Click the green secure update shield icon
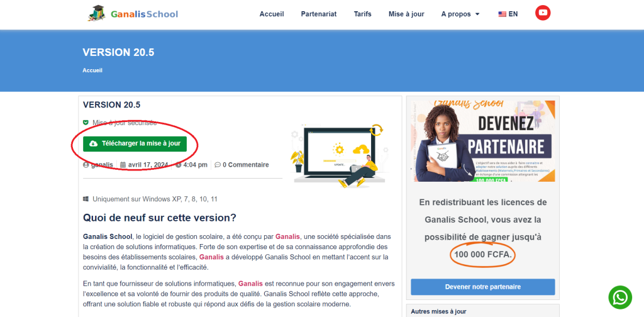 pos(86,123)
